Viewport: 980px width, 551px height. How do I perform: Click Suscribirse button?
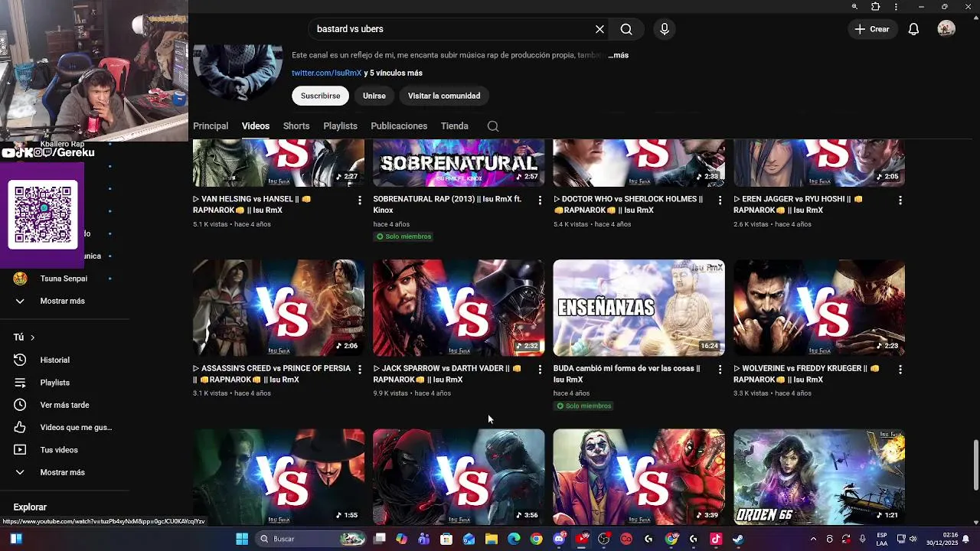tap(320, 96)
